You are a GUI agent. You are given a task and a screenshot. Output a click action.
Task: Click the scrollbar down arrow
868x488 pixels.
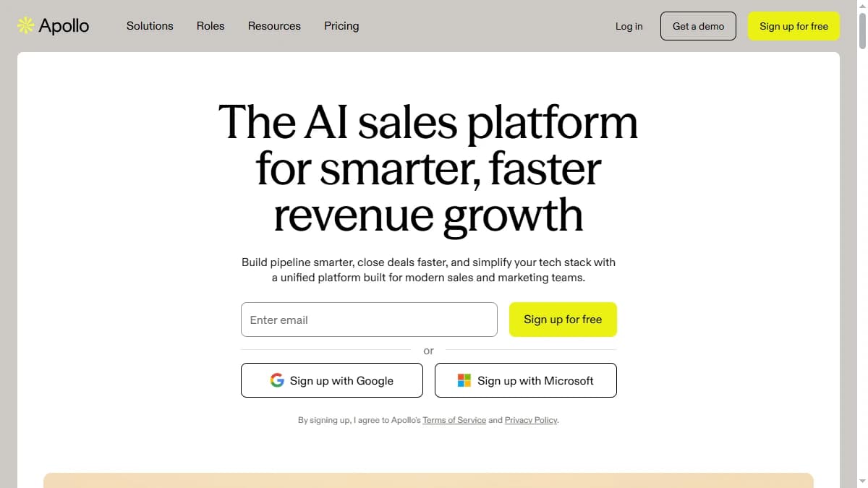(861, 481)
